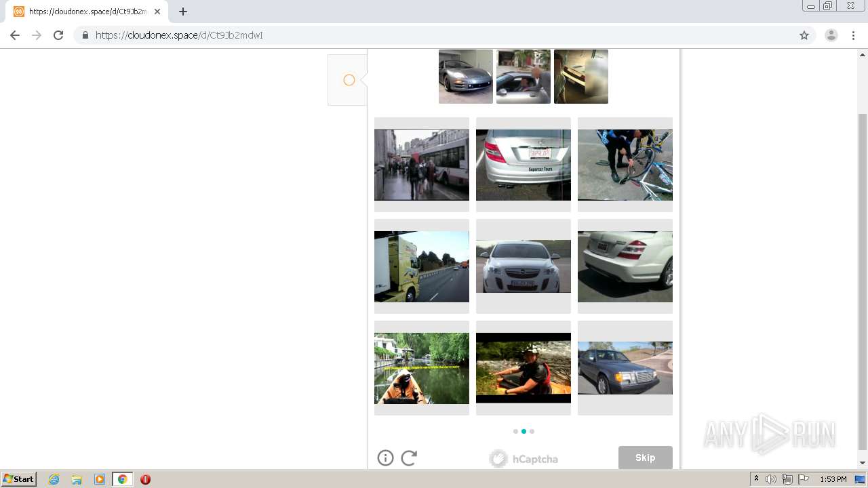868x488 pixels.
Task: Select the silver Supercar Tours car image
Action: [x=524, y=165]
